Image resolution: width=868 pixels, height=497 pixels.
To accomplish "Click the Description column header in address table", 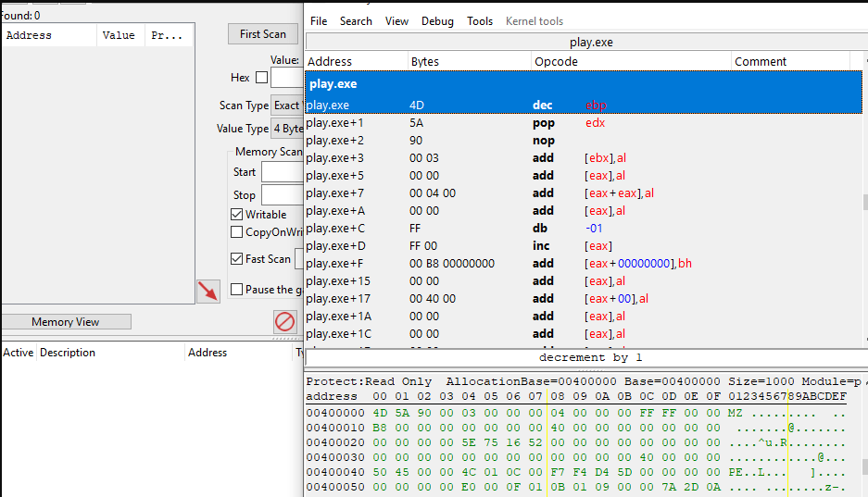I will click(x=111, y=352).
